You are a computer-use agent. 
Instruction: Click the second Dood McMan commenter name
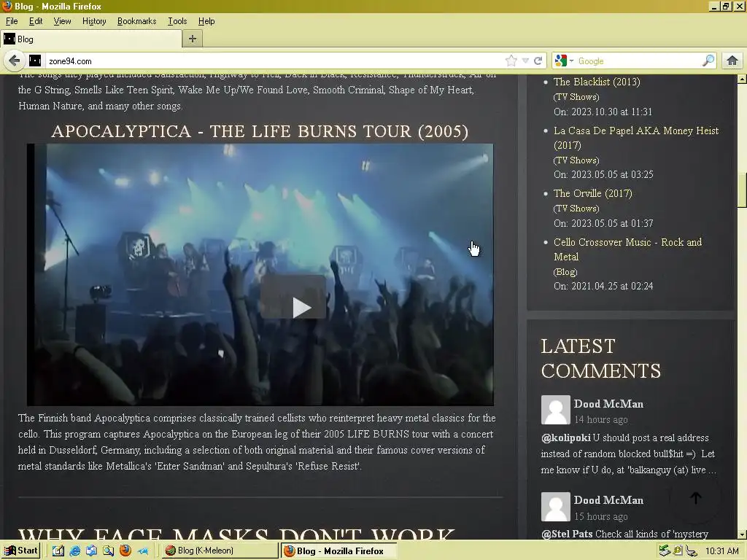tap(608, 500)
